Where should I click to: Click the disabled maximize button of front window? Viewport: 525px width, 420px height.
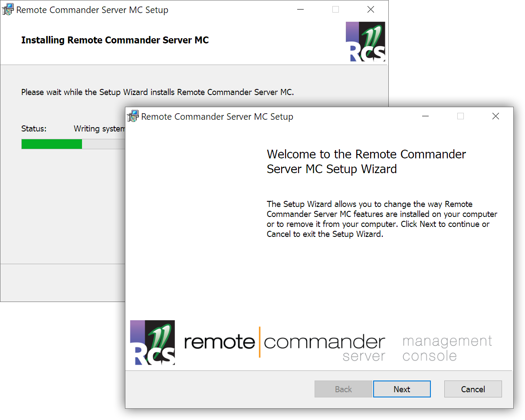point(460,116)
